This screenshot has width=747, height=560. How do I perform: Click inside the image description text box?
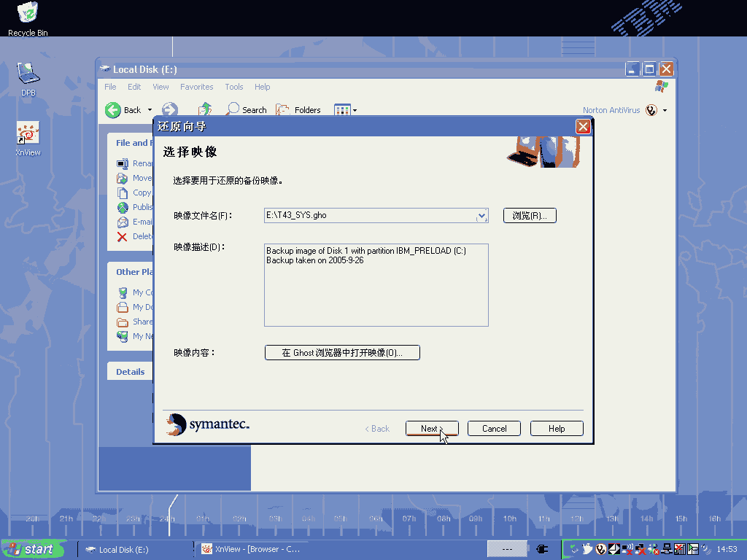[x=376, y=292]
